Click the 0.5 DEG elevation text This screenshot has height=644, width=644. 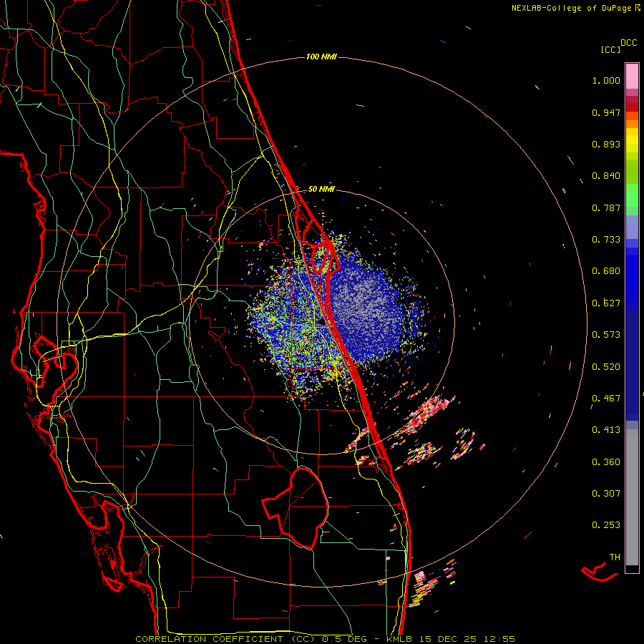[x=346, y=639]
